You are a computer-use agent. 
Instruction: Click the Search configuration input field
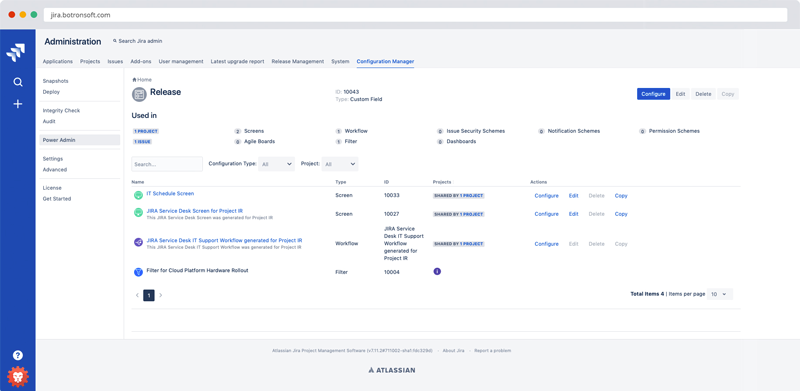coord(167,164)
